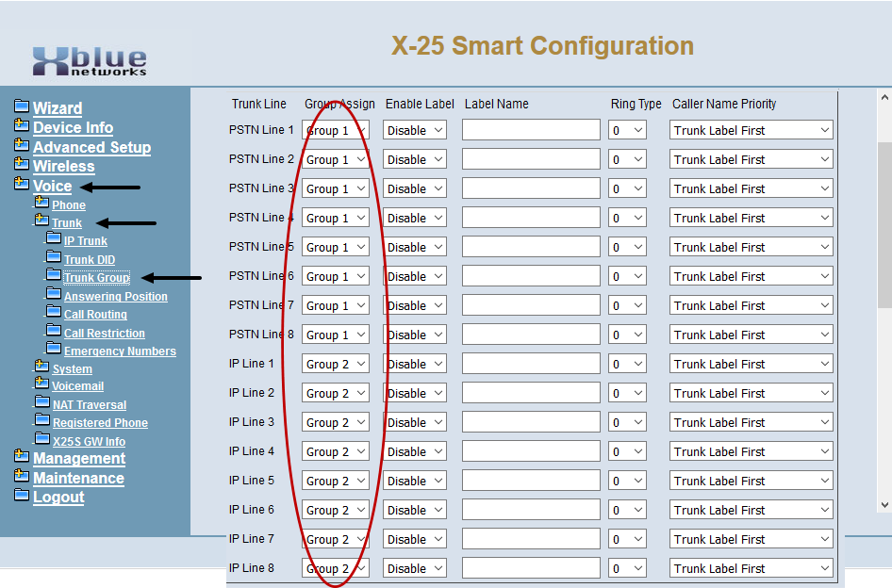Image resolution: width=892 pixels, height=588 pixels.
Task: Click the NAT Traversal folder icon
Action: click(x=42, y=402)
